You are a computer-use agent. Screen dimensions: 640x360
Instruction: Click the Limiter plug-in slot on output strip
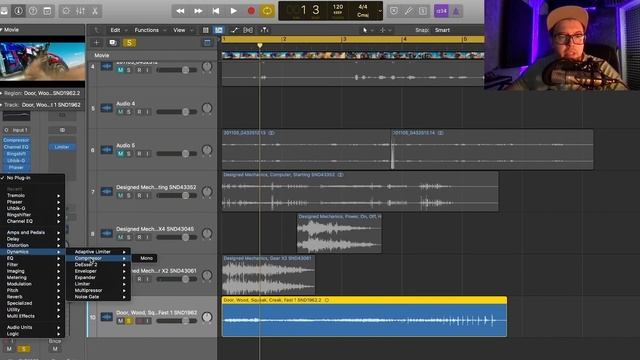[62, 147]
